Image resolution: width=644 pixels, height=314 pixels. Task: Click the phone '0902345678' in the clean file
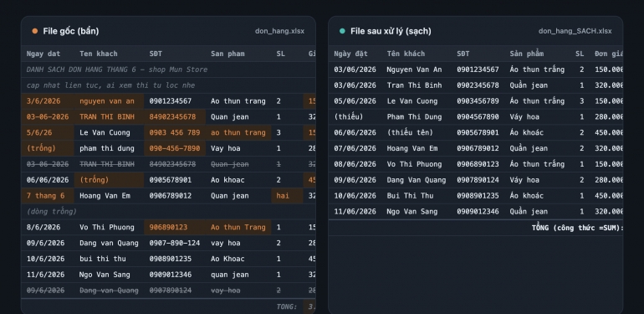(x=478, y=85)
